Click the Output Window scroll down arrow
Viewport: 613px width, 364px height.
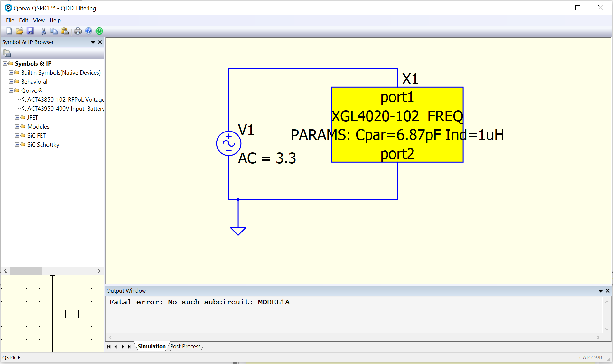pos(607,329)
